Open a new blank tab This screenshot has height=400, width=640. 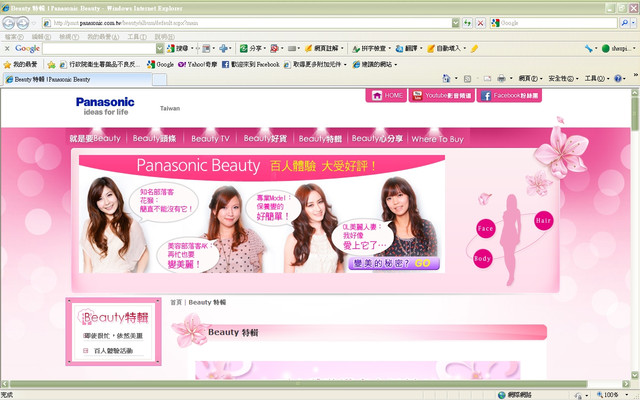159,80
